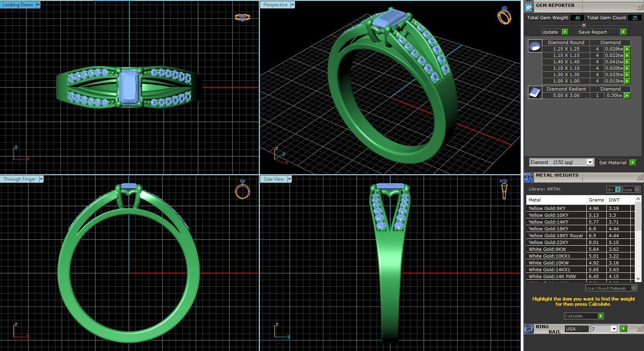
Task: Open the Looking Down viewport dropdown arrow
Action: (x=38, y=5)
